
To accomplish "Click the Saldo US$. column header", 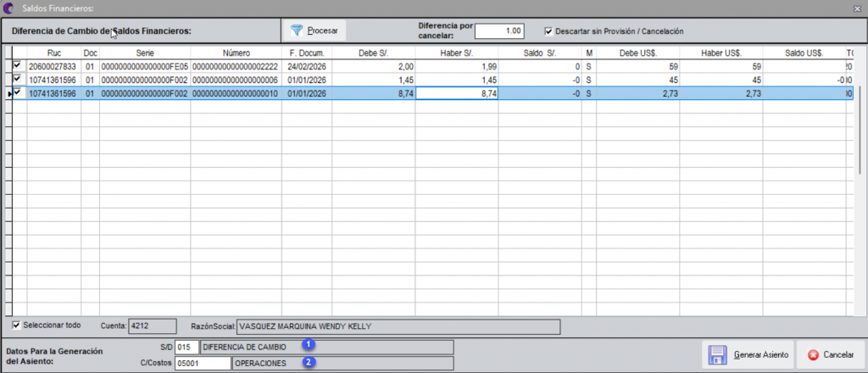I will pos(804,53).
